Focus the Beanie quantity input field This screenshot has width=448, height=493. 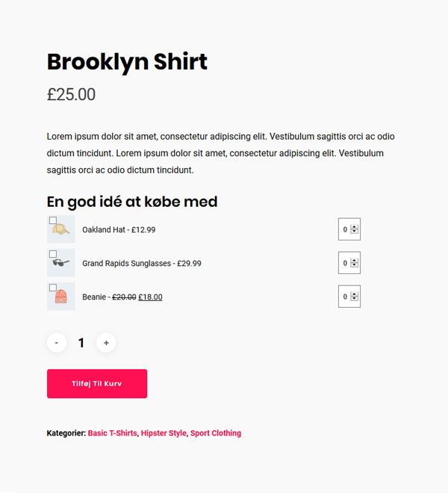pos(349,297)
